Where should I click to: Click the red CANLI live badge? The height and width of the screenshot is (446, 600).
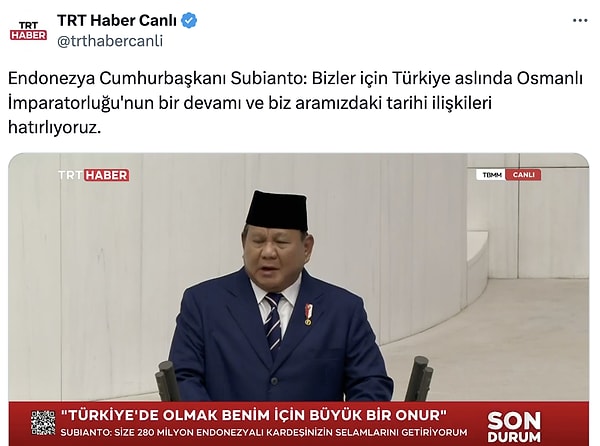click(x=523, y=175)
